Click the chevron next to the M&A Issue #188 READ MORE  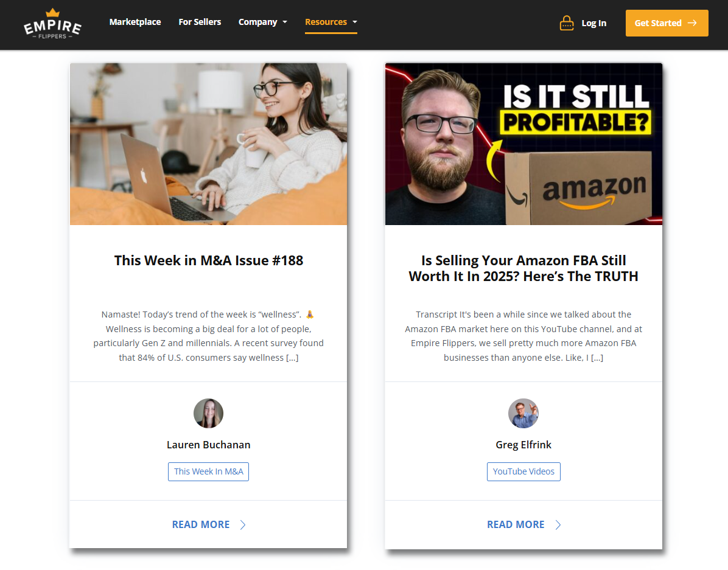point(243,525)
